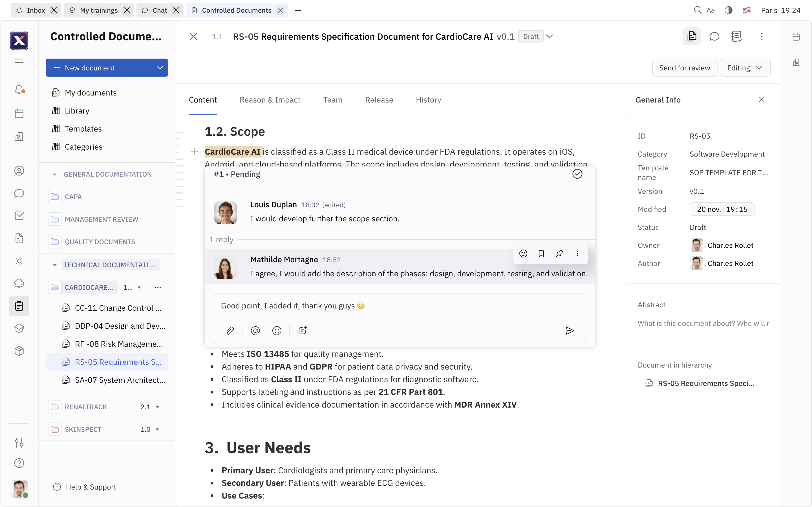This screenshot has width=812, height=507.
Task: Toggle the dark/light theme contrast icon
Action: [728, 10]
